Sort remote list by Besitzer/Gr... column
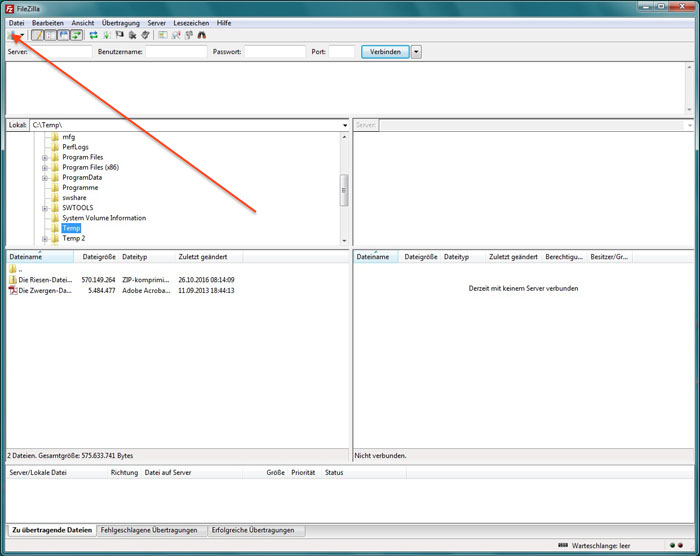This screenshot has width=700, height=556. [609, 257]
